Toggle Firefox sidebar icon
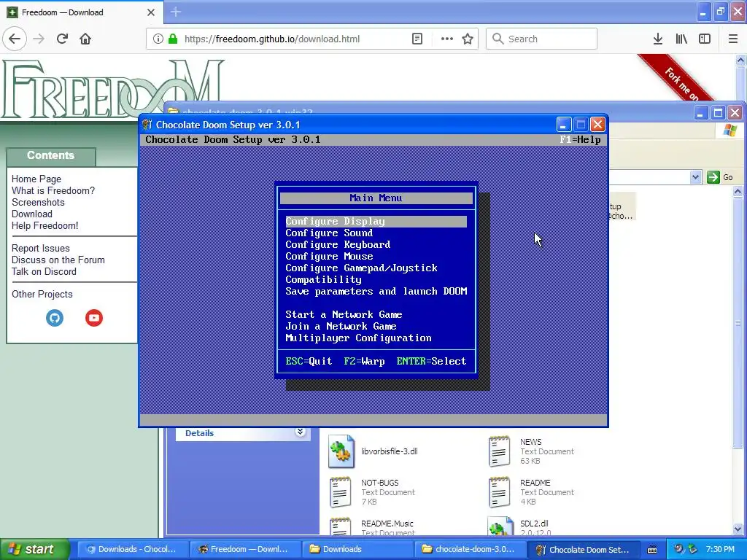This screenshot has width=747, height=560. click(x=705, y=39)
